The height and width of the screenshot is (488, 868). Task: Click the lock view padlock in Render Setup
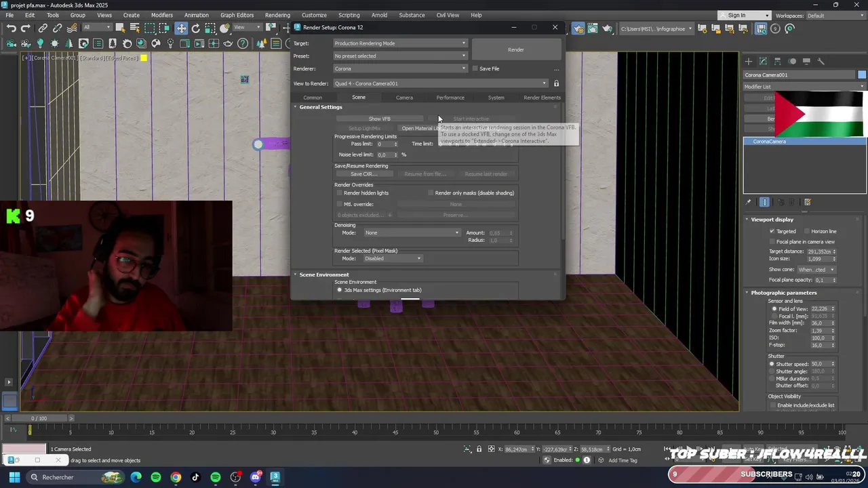pos(556,83)
